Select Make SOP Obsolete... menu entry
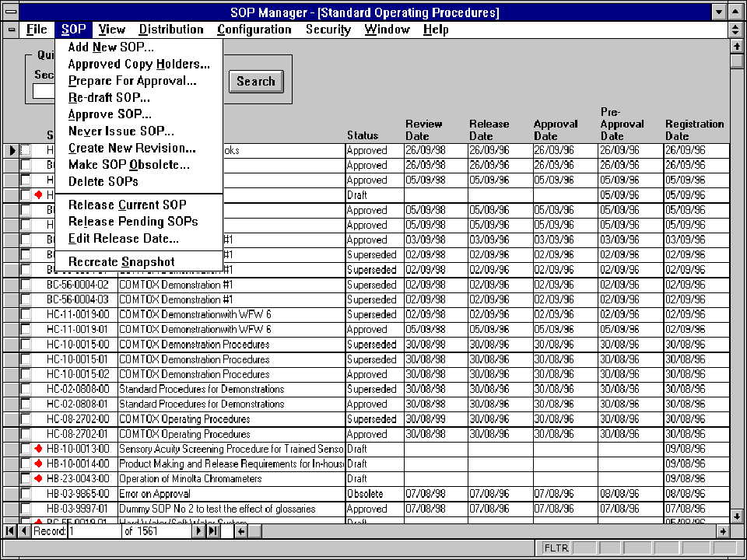The height and width of the screenshot is (560, 747). tap(139, 165)
